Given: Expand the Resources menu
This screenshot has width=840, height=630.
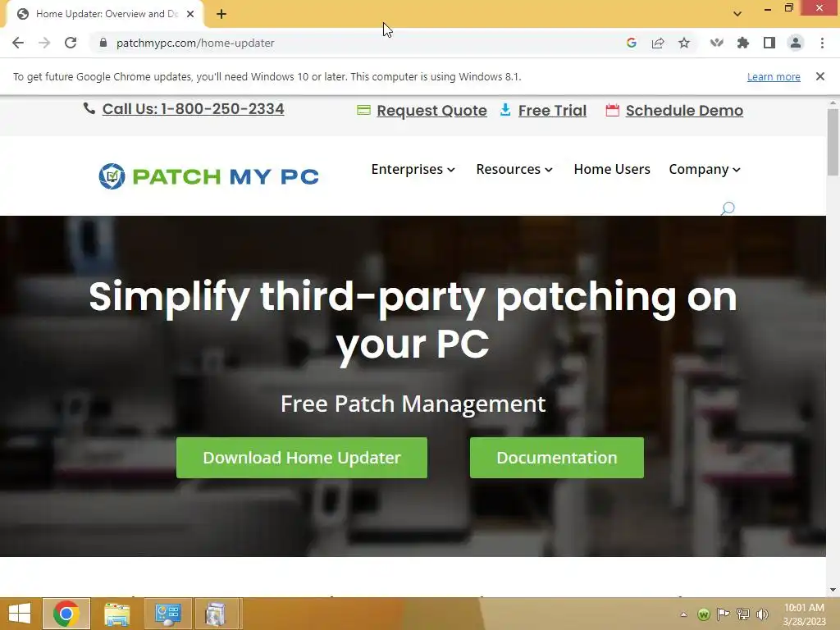Looking at the screenshot, I should [514, 169].
